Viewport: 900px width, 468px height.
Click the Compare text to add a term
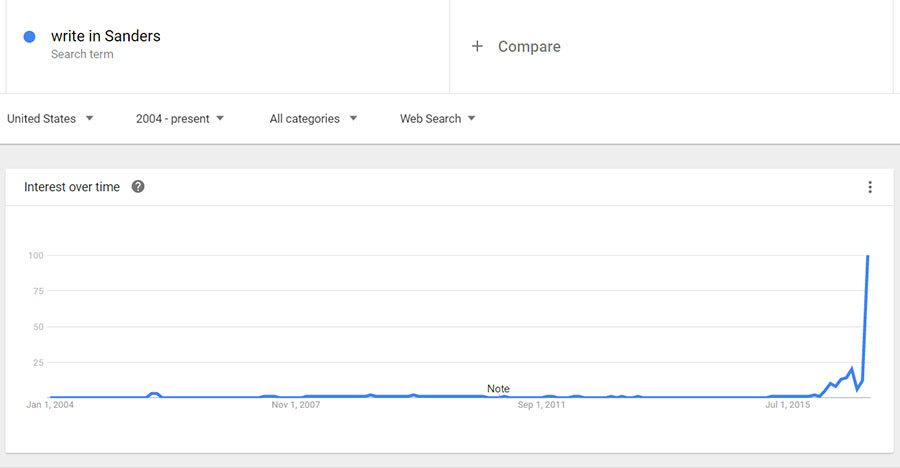point(529,46)
